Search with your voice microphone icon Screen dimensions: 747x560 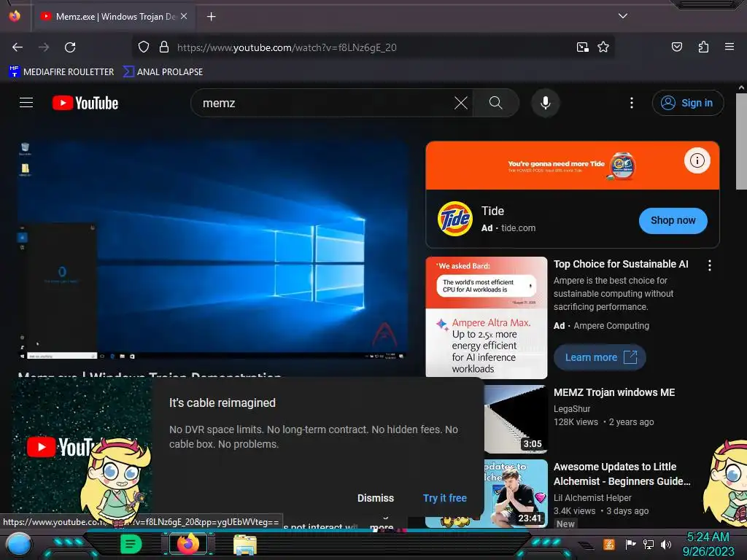pos(546,103)
